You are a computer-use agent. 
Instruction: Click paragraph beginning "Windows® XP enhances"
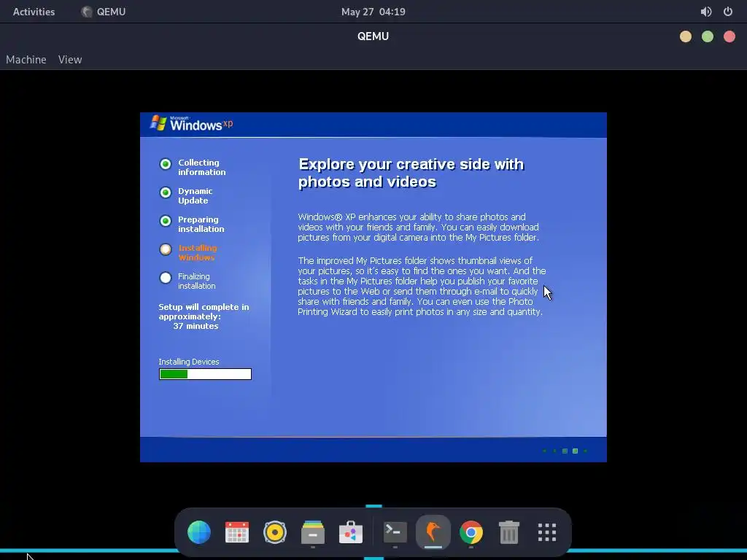pyautogui.click(x=418, y=227)
